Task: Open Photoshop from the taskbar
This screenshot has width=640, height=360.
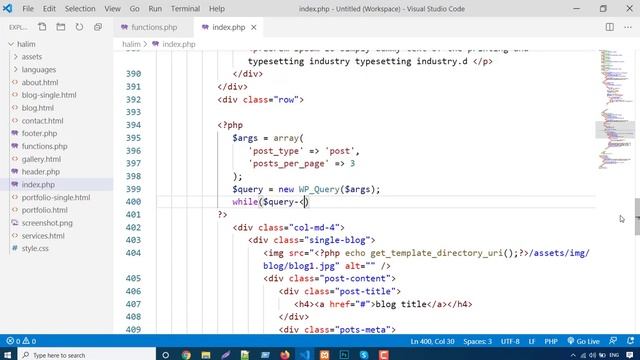Action: pos(344,355)
